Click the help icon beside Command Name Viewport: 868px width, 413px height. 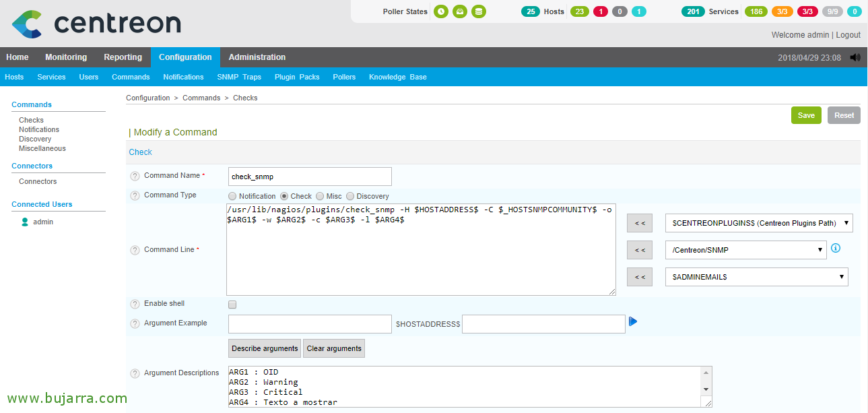[x=135, y=176]
